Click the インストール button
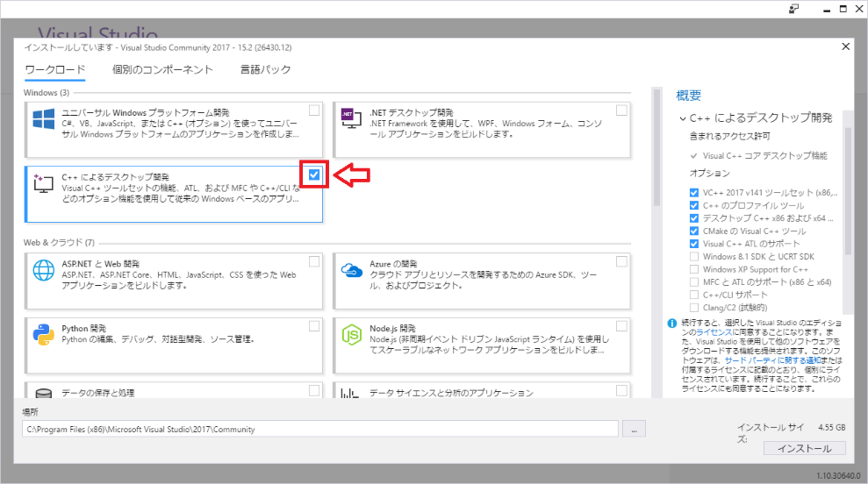The width and height of the screenshot is (868, 484). [804, 448]
